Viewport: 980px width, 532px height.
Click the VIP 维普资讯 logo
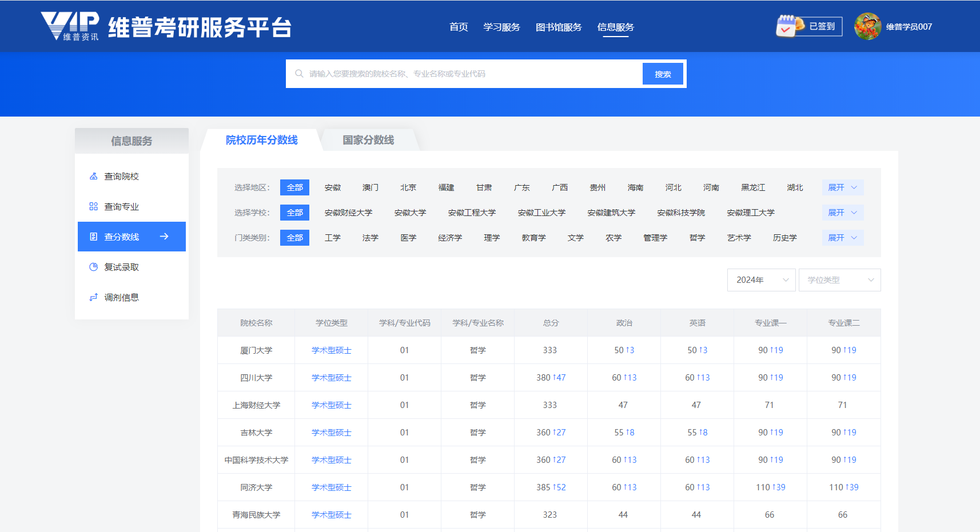[x=70, y=26]
